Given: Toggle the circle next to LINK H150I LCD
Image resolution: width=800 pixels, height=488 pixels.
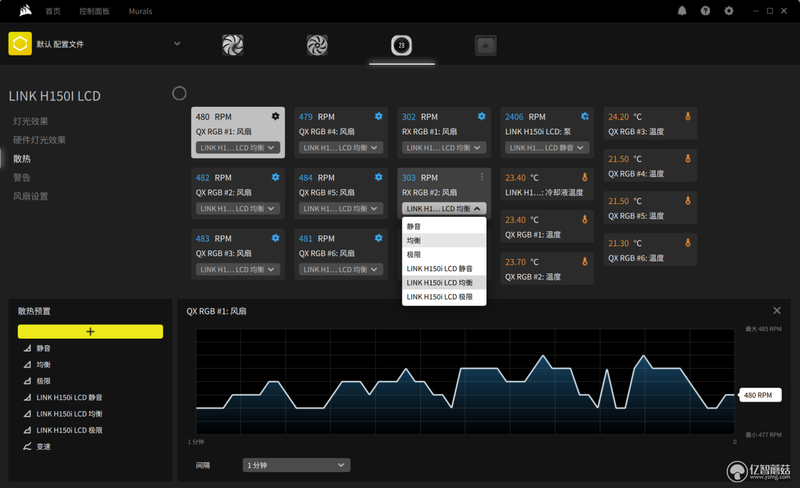Looking at the screenshot, I should click(x=179, y=93).
